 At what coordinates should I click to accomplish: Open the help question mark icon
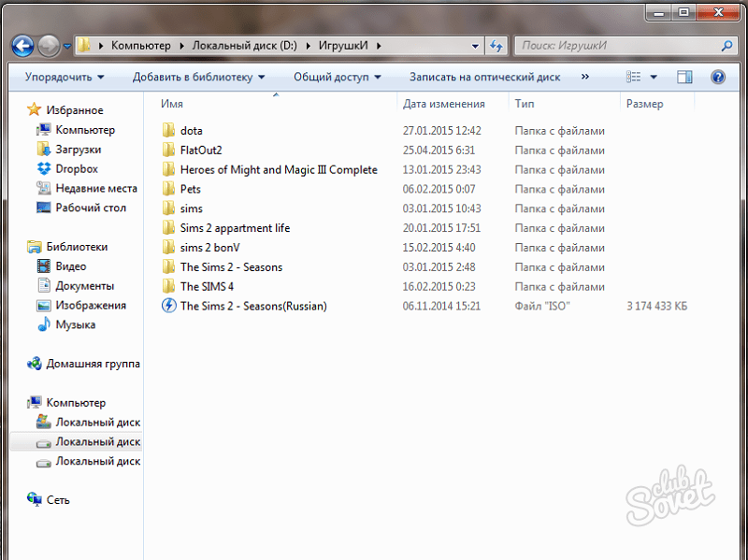pos(718,77)
